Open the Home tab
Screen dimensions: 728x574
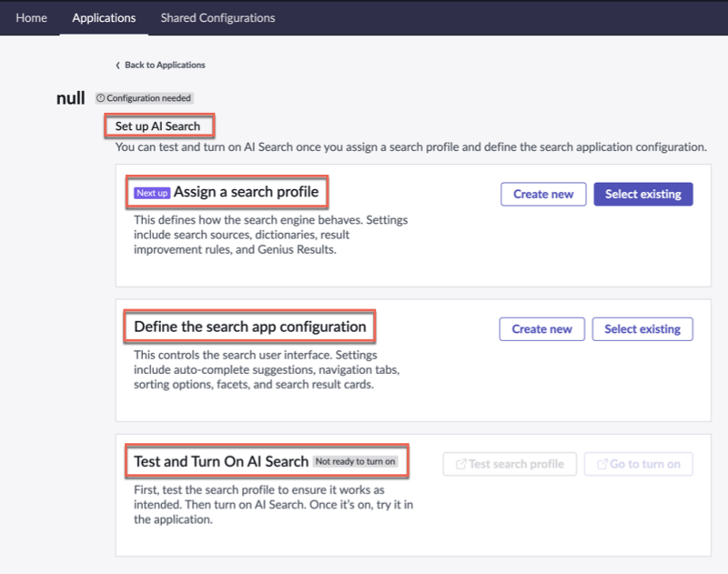31,17
